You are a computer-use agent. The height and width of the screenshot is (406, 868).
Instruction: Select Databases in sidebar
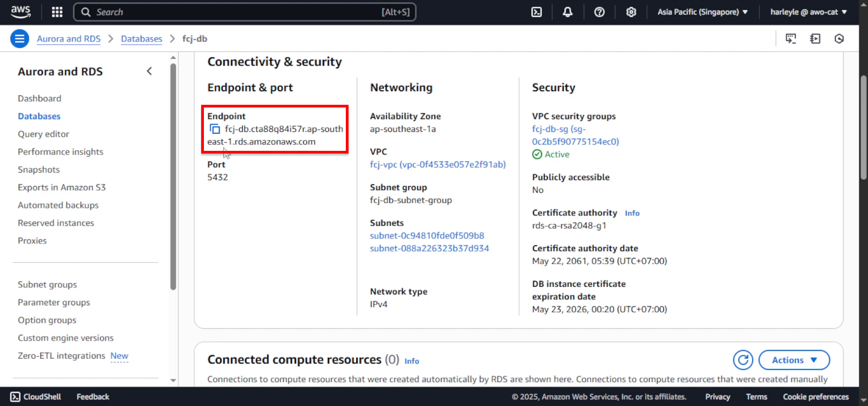39,116
